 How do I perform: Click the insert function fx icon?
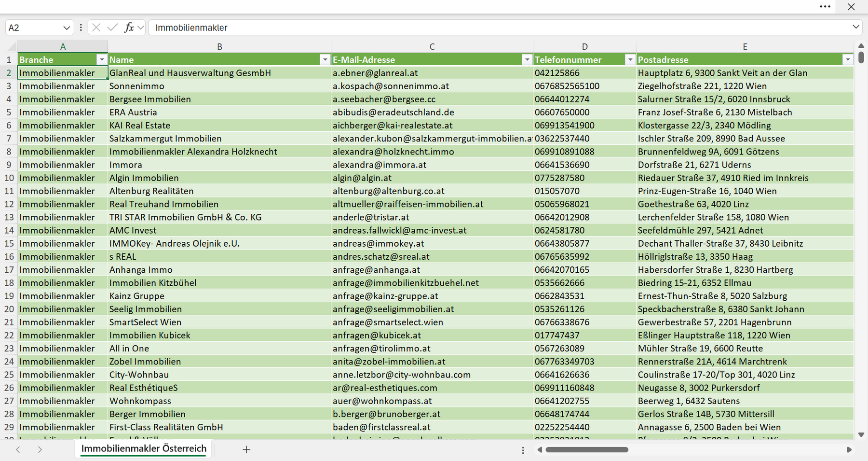129,28
